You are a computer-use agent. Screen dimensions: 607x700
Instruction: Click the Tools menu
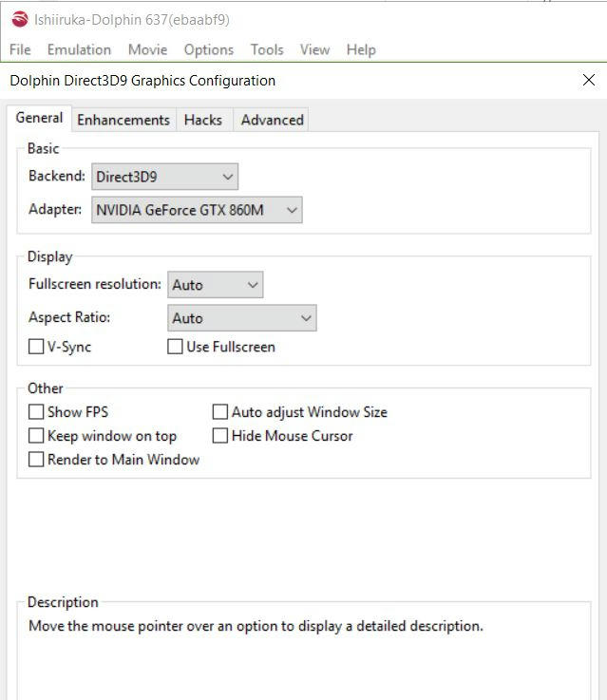[267, 49]
